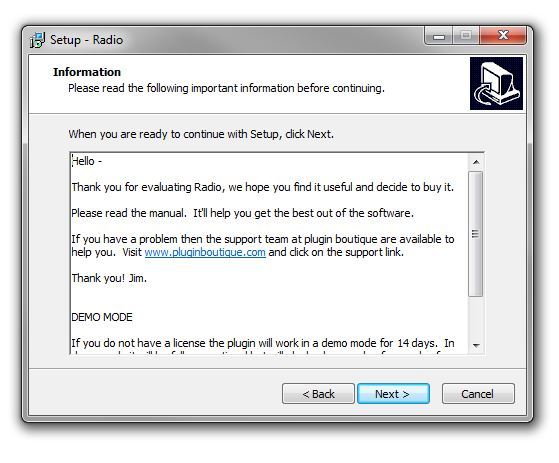Place cursor on the 'Hello -' line
The width and height of the screenshot is (559, 463).
click(87, 161)
